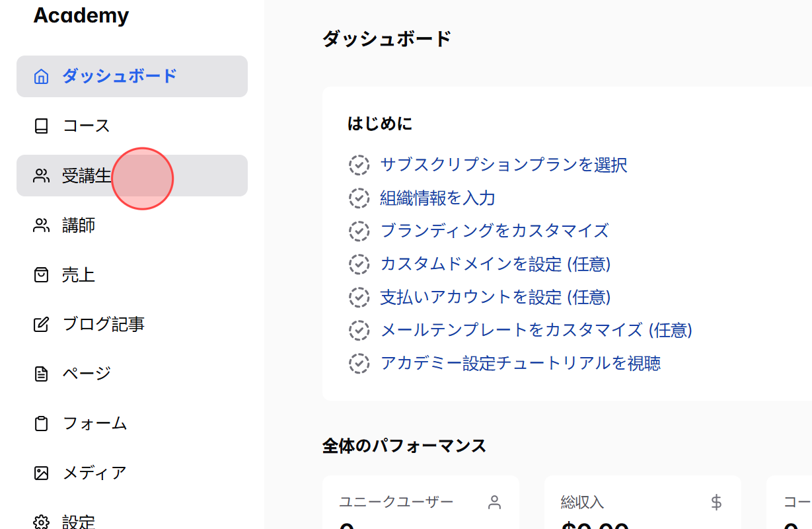Mark 組織情報を入力 as complete
The height and width of the screenshot is (529, 812).
coord(359,198)
